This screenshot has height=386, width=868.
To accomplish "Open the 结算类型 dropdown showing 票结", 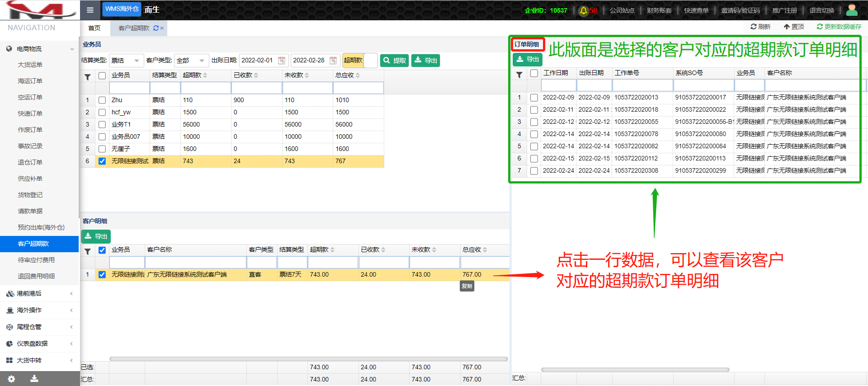I will click(x=126, y=61).
